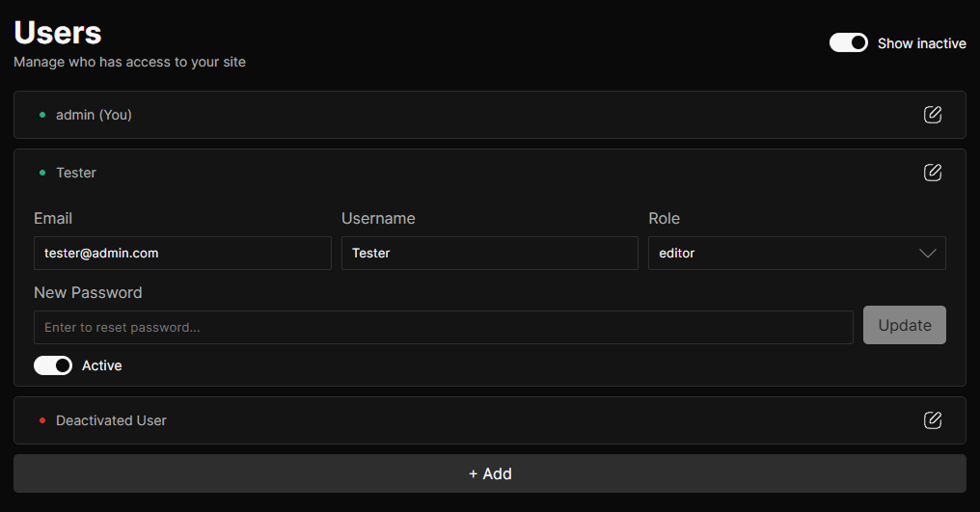Viewport: 980px width, 512px height.
Task: Select the Deactivated User name text
Action: (x=111, y=420)
